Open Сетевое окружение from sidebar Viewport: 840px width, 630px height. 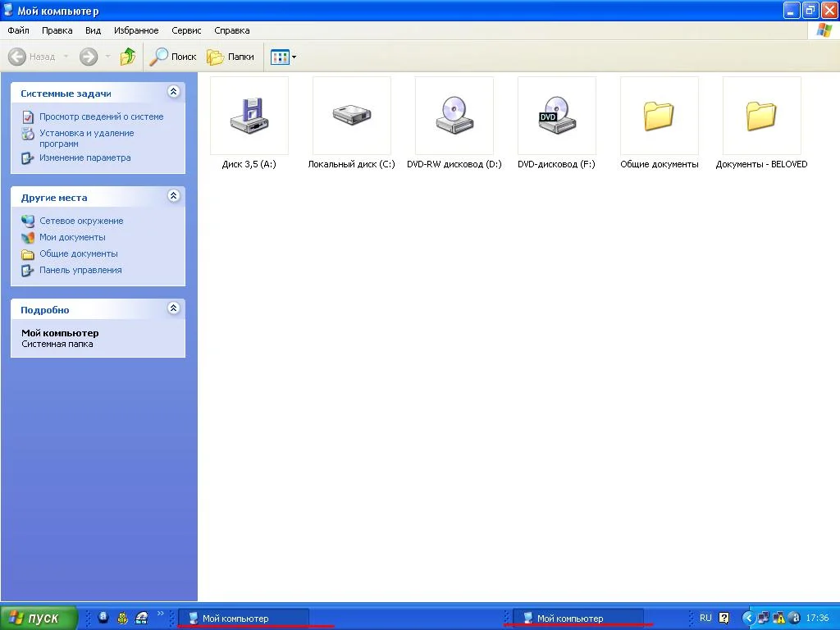(81, 221)
